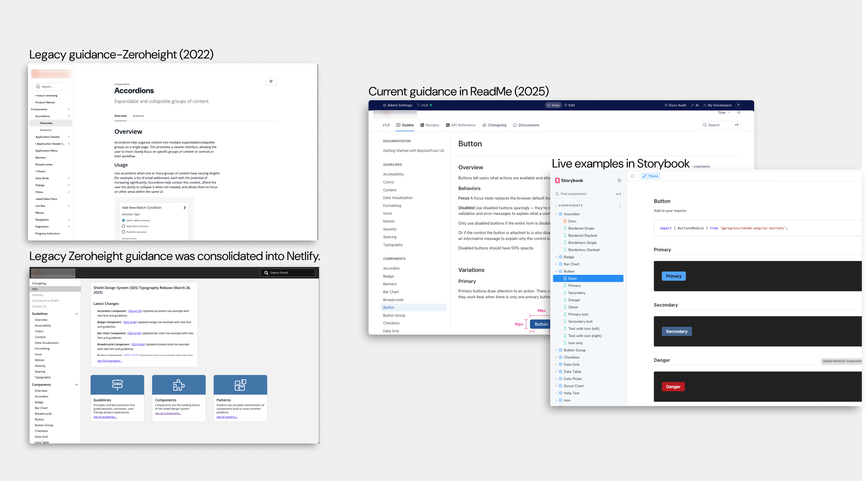The width and height of the screenshot is (868, 481).
Task: Open v1.0 version tag dropdown
Action: click(x=424, y=105)
